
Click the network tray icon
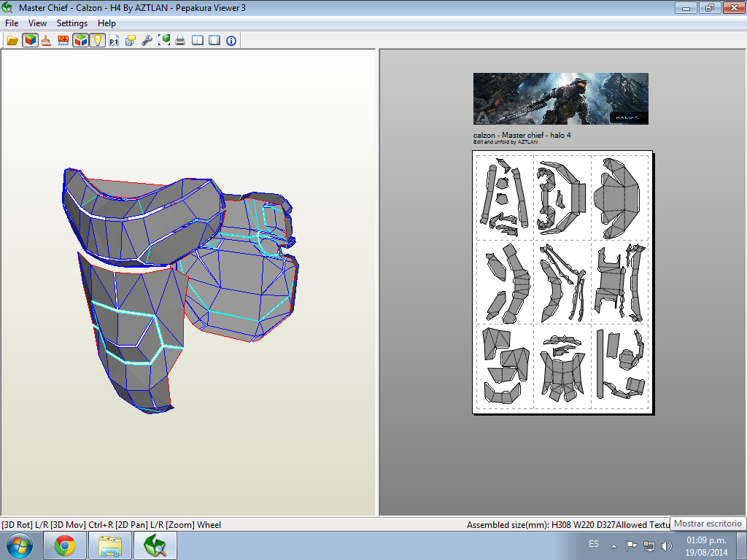(x=649, y=545)
